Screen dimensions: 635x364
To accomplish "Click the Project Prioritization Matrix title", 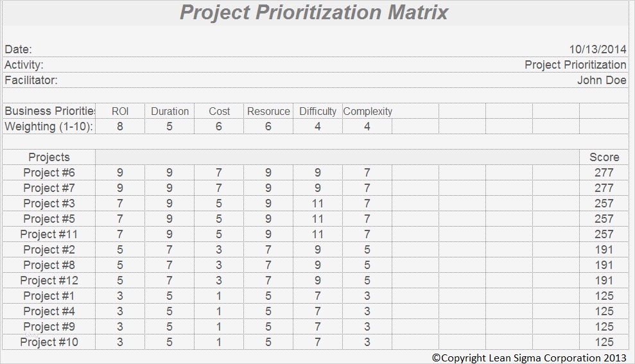I will [314, 13].
